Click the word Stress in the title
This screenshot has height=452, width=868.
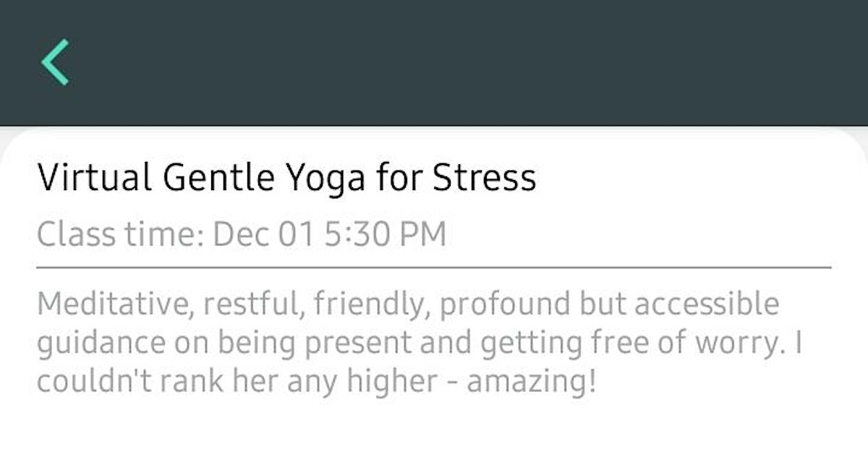coord(485,178)
